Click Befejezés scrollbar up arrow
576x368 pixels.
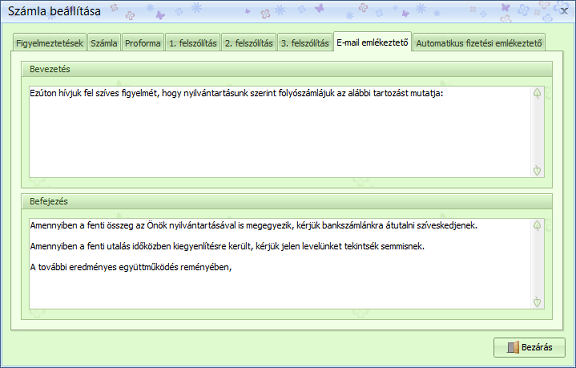pyautogui.click(x=537, y=226)
